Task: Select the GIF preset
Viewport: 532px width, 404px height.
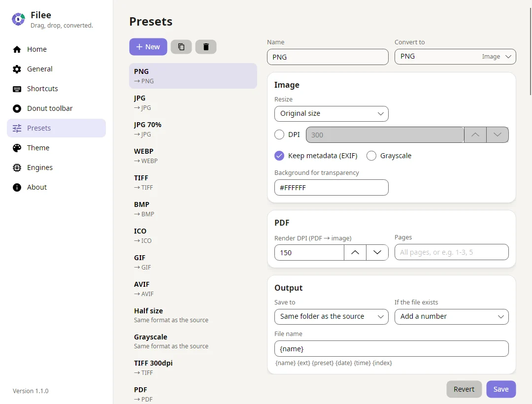Action: coord(193,262)
